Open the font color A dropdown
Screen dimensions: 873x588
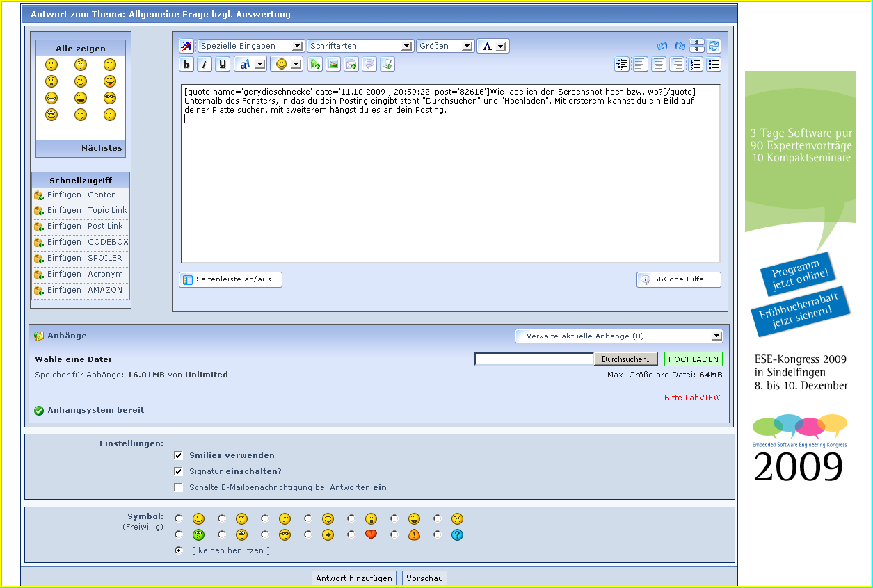tap(493, 46)
